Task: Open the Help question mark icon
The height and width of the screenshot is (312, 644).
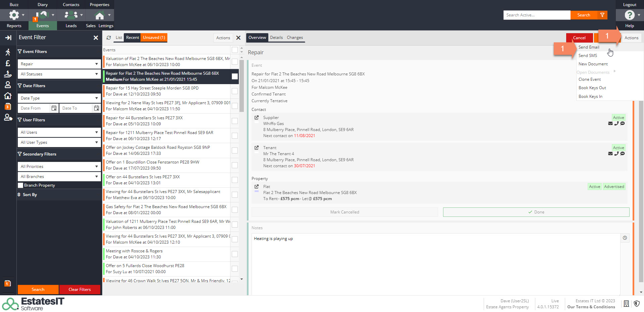Action: (629, 15)
